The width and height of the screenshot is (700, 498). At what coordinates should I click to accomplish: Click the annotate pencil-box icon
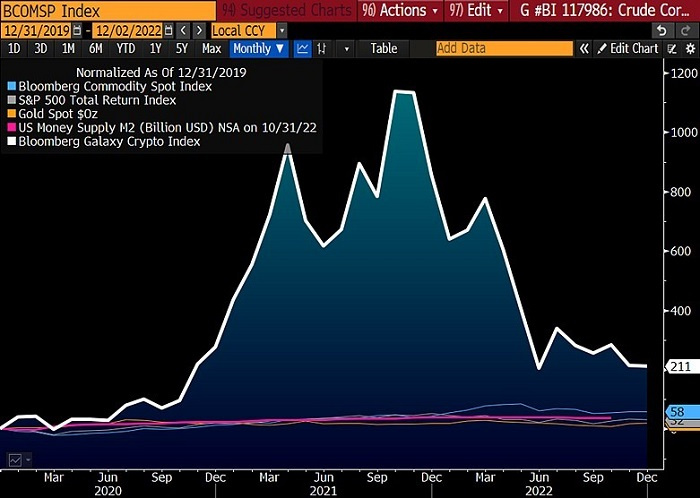(x=669, y=48)
